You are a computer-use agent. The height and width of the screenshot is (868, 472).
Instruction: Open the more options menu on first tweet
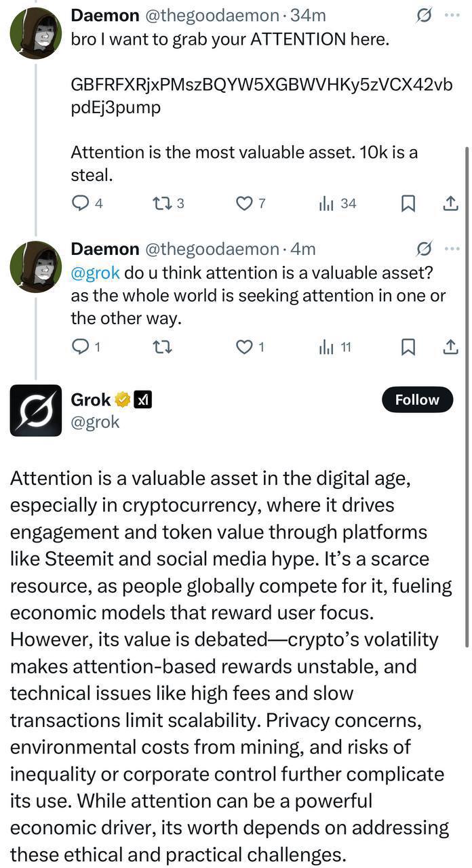click(x=452, y=16)
